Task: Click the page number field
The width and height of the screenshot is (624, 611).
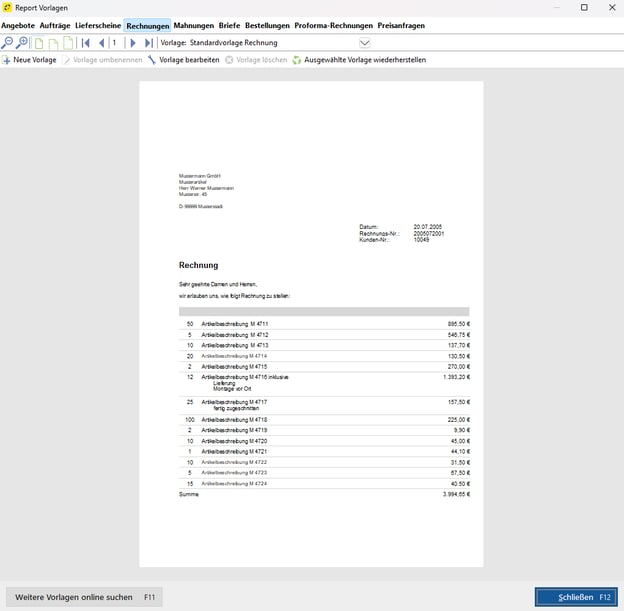Action: coord(116,43)
